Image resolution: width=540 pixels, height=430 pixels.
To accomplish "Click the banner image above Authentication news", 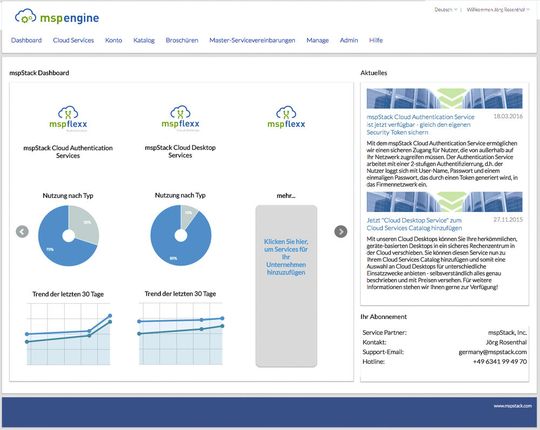I will 444,98.
